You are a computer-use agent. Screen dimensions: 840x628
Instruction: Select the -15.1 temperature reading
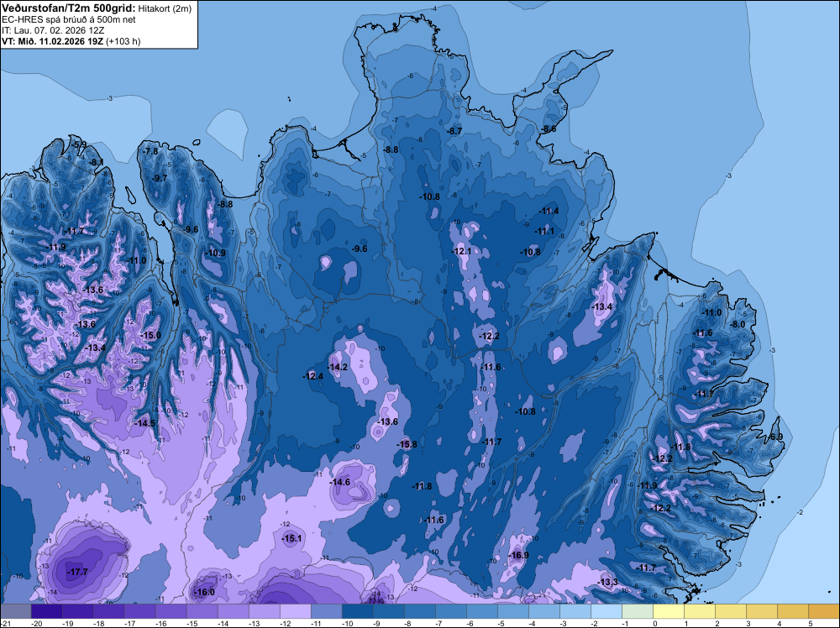[291, 539]
